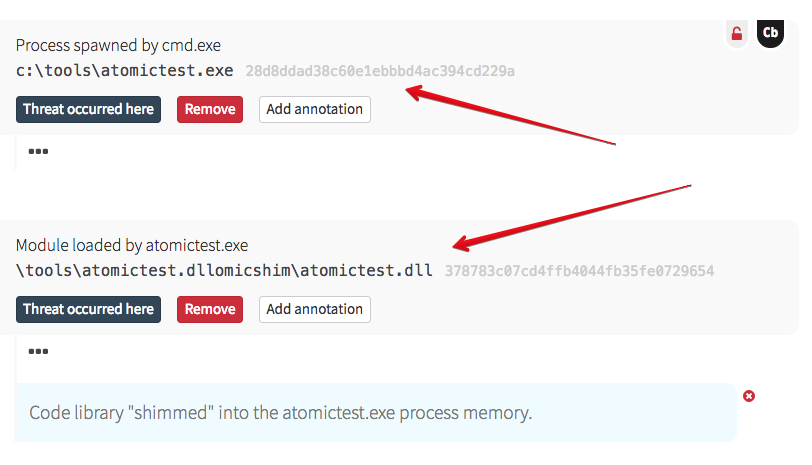Click the black Cb Carbon Black icon
The width and height of the screenshot is (812, 465).
770,33
